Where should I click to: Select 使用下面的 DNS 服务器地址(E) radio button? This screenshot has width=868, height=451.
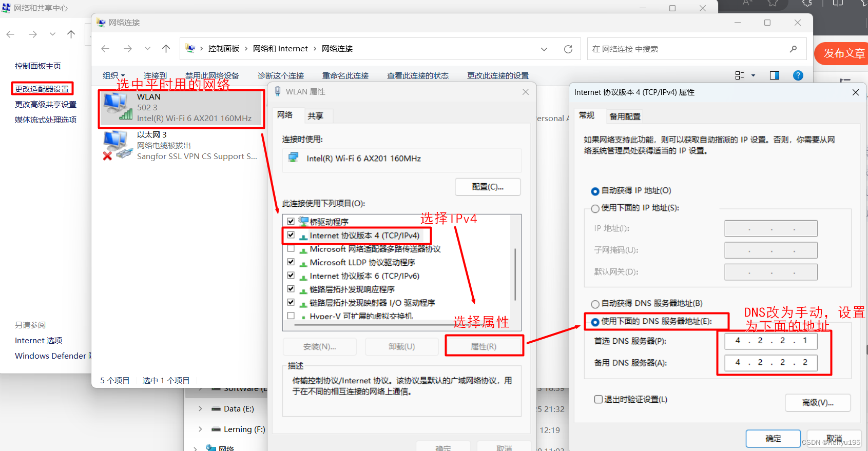coord(595,322)
